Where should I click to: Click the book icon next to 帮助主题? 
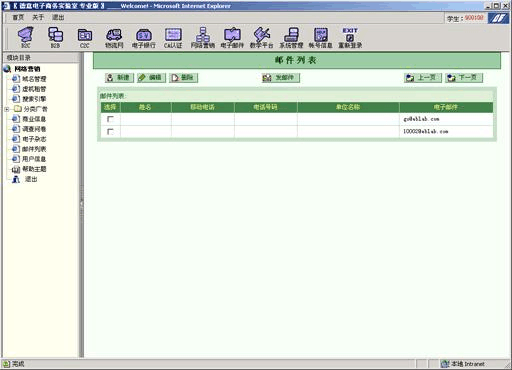[x=16, y=169]
